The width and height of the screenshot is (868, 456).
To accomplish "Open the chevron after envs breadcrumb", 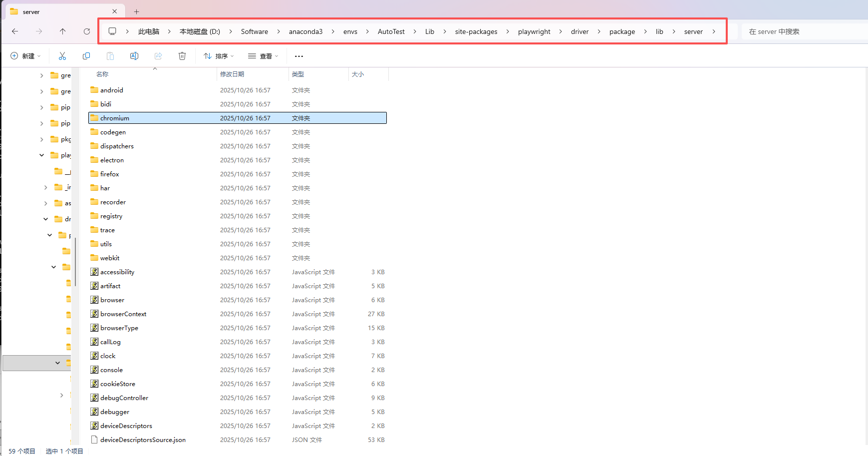I will point(367,31).
